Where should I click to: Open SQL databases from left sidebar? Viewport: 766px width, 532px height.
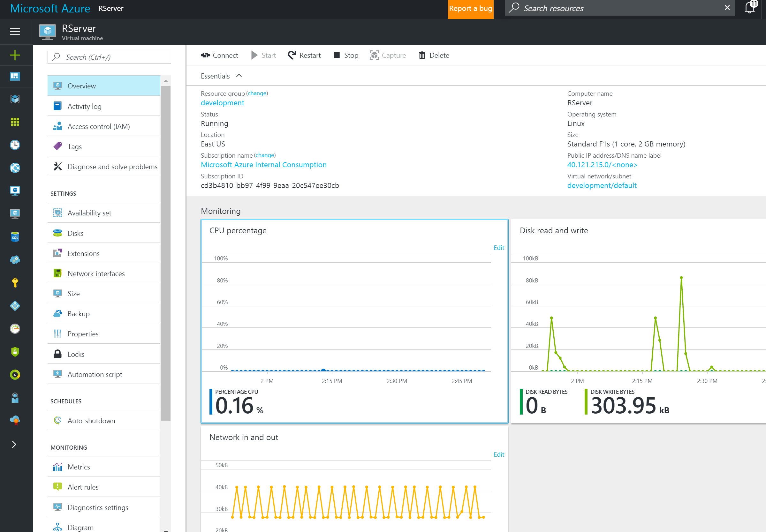15,237
